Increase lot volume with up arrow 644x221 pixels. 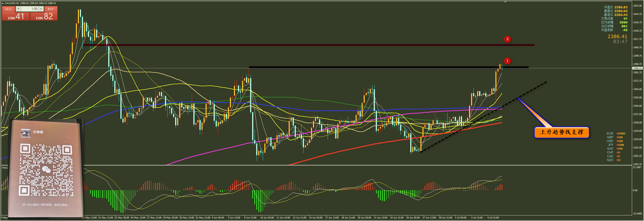41,9
